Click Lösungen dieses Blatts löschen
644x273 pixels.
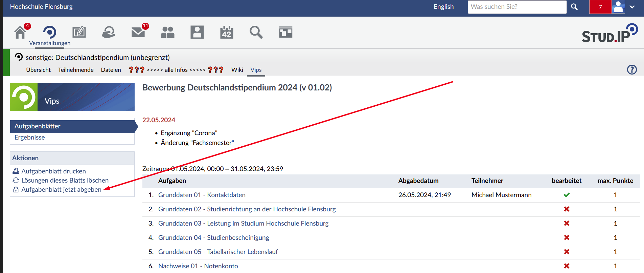click(x=65, y=181)
